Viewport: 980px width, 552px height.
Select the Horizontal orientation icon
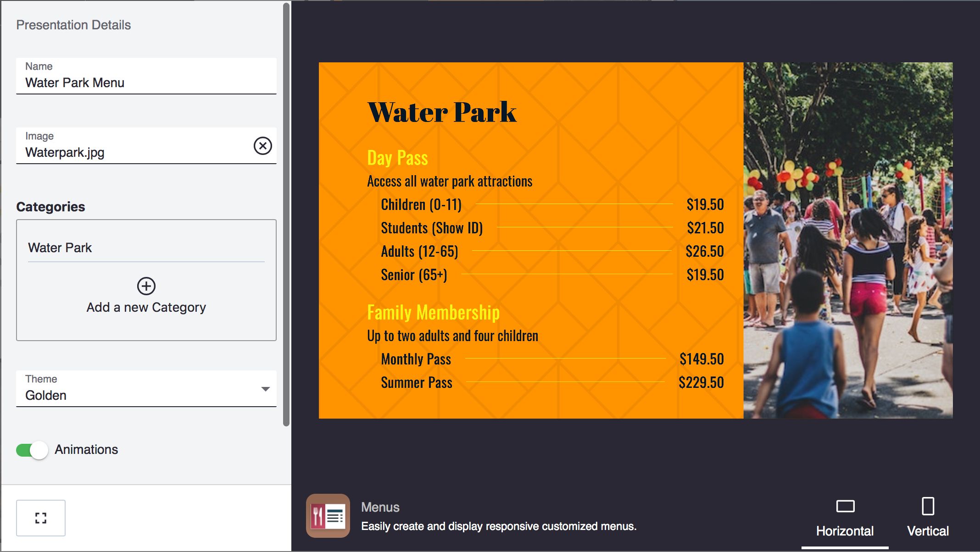click(x=845, y=506)
